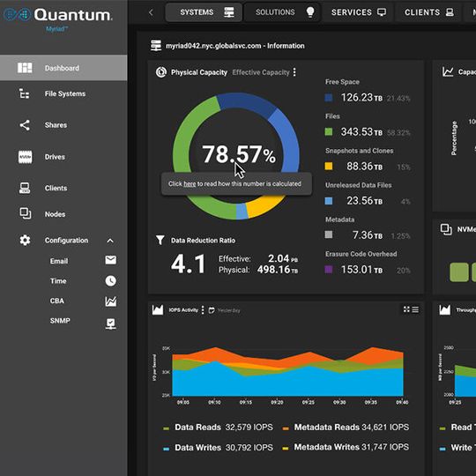Click the CBA chart icon
The width and height of the screenshot is (476, 476).
pyautogui.click(x=111, y=301)
